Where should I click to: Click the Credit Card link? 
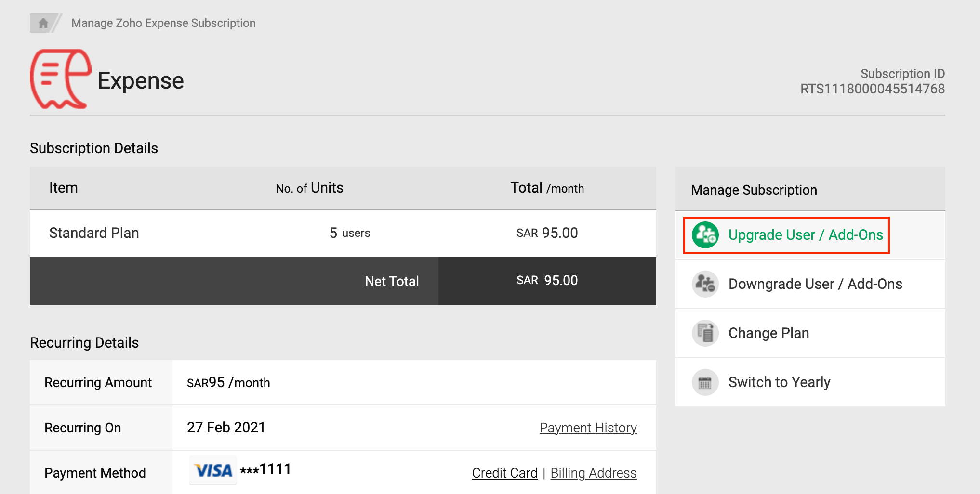pyautogui.click(x=504, y=473)
